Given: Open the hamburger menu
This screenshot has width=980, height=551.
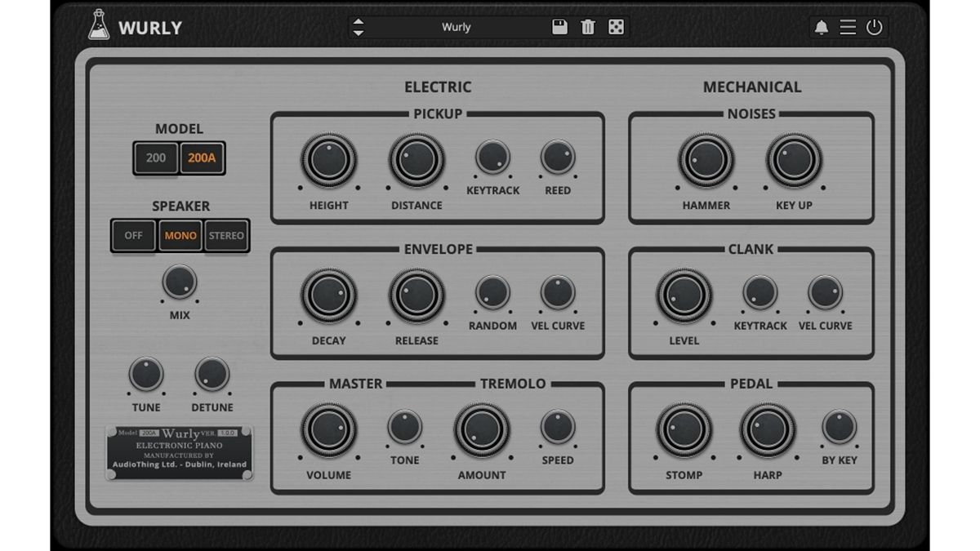Looking at the screenshot, I should (x=849, y=26).
